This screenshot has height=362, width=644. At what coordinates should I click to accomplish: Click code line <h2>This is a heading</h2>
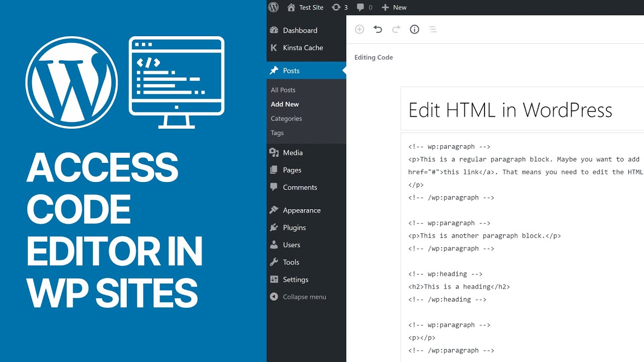[x=459, y=287]
